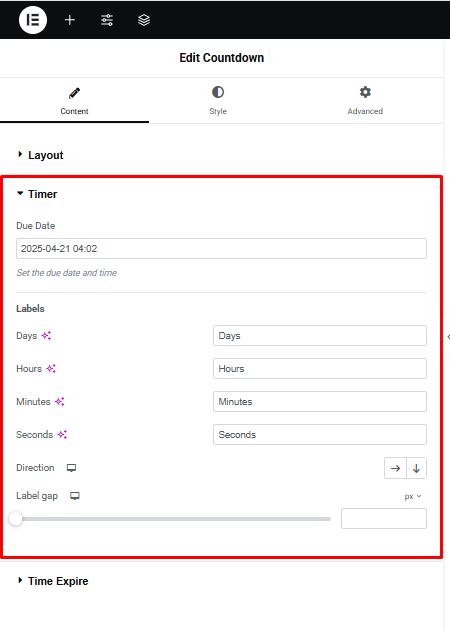Set direction to vertical down arrow
The height and width of the screenshot is (631, 450).
coord(417,468)
